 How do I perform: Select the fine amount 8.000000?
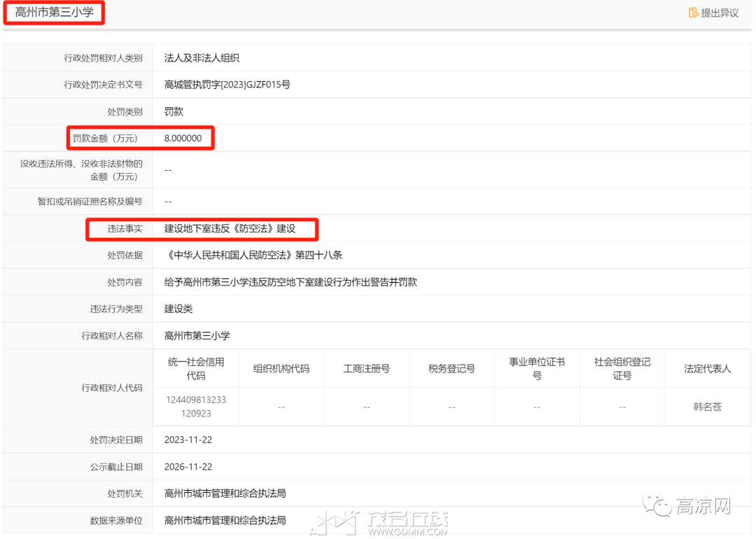coord(183,139)
